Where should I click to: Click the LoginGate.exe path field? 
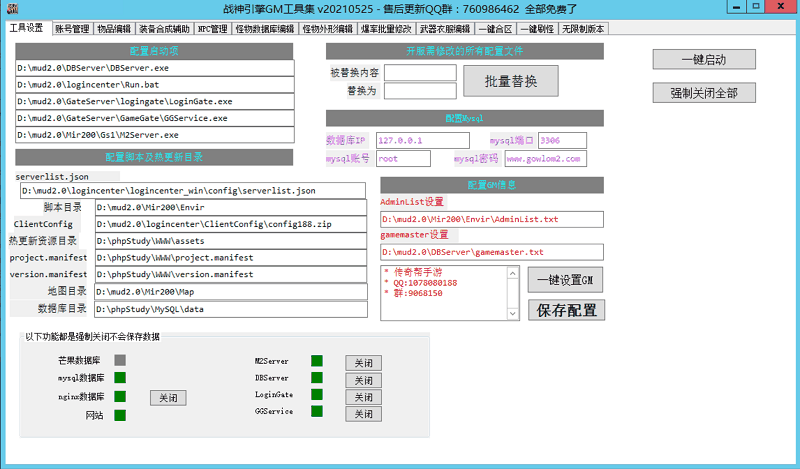pyautogui.click(x=155, y=102)
